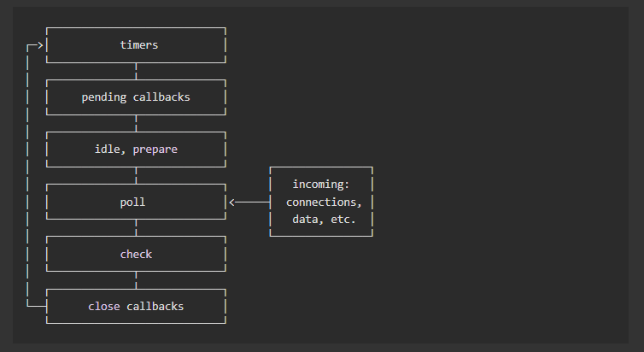Click the "incoming:" text
The width and height of the screenshot is (644, 352).
[x=321, y=185]
